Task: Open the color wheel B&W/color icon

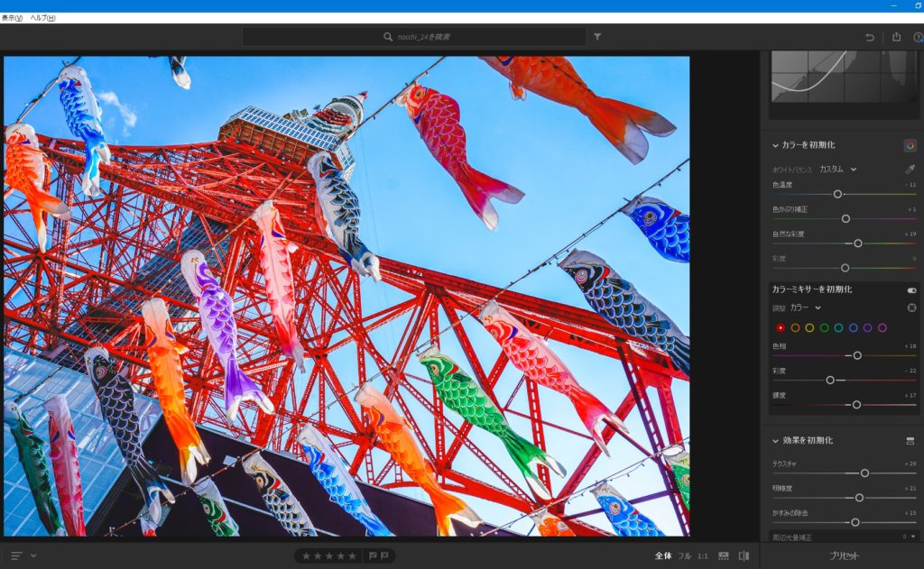Action: click(910, 145)
